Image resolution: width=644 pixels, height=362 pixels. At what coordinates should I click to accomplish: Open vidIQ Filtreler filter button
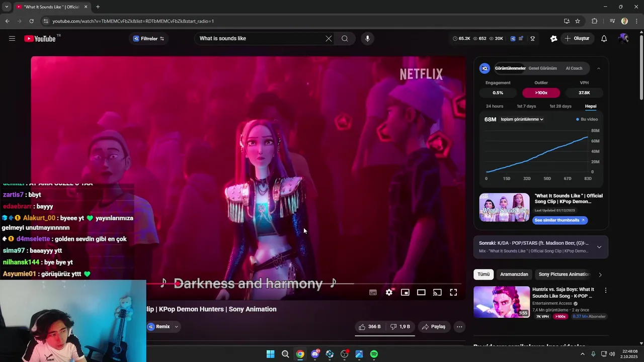coord(149,39)
